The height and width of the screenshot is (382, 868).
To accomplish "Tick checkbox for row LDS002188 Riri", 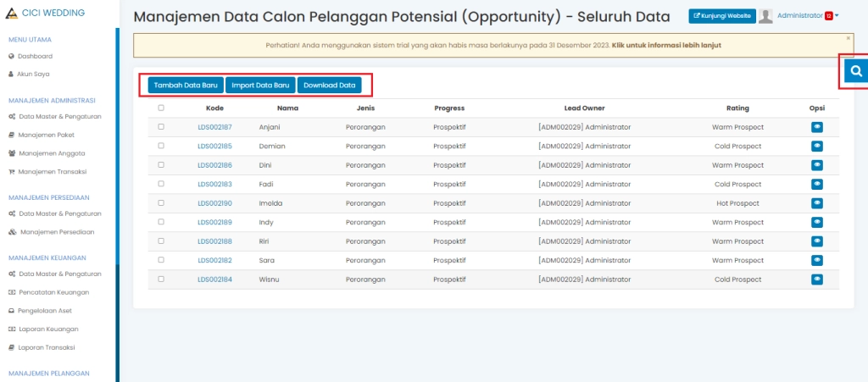I will 161,241.
